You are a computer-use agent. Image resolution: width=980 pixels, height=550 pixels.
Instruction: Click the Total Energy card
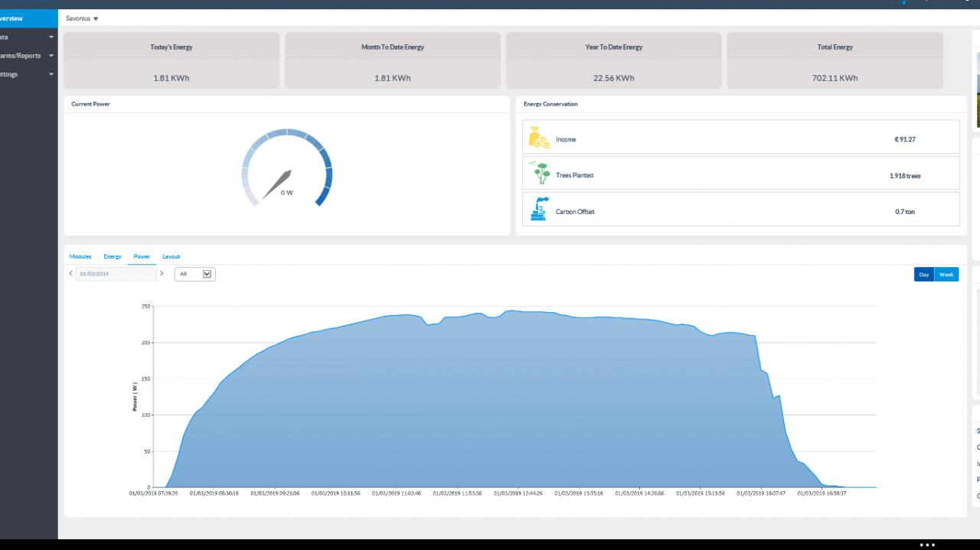(x=835, y=60)
